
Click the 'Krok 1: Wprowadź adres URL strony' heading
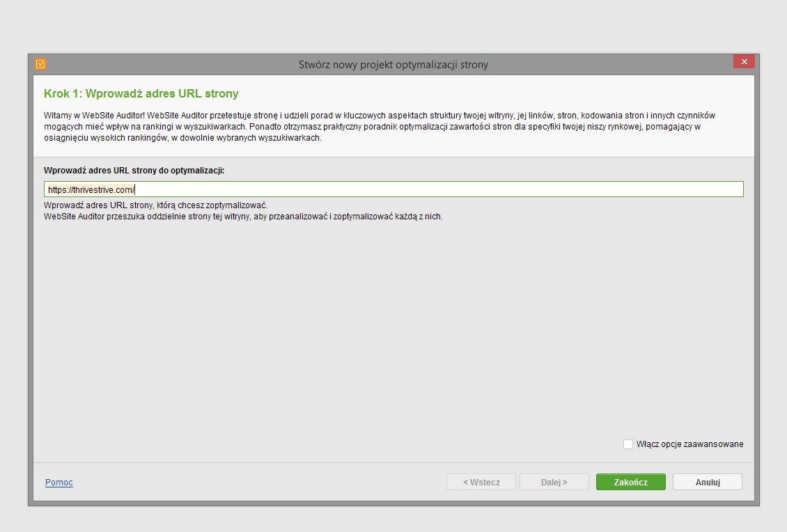pos(141,93)
